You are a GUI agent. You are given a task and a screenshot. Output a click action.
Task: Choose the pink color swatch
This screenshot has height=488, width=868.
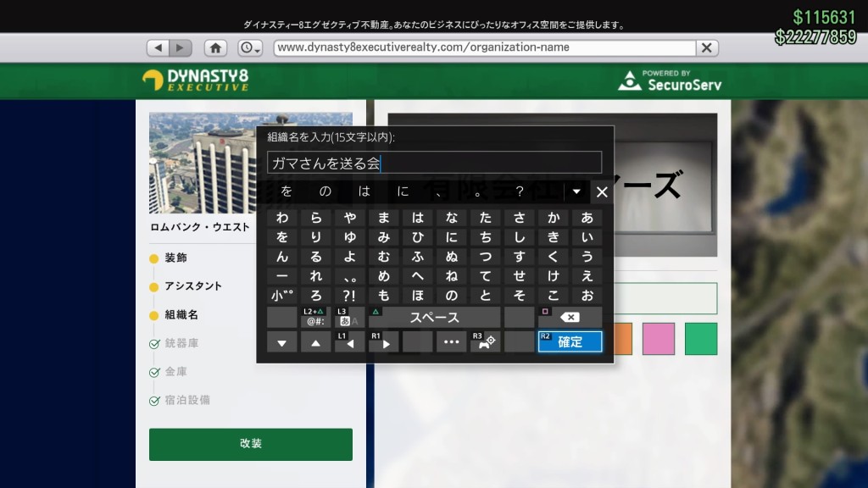pyautogui.click(x=659, y=339)
